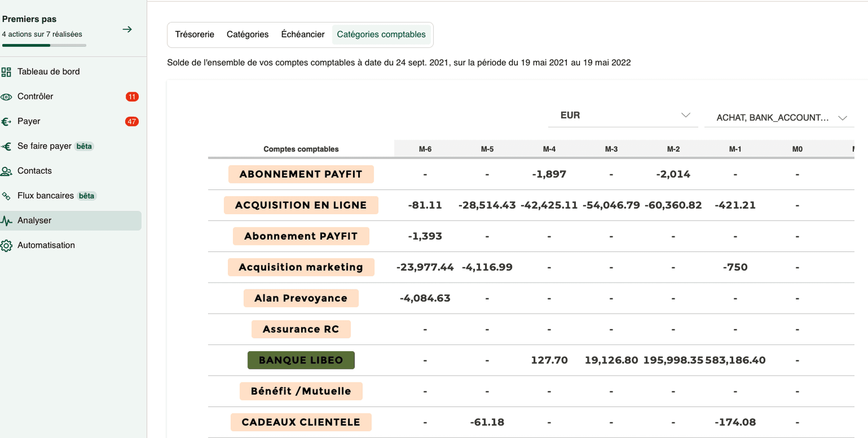Click the pulse icon beside Analyser
The width and height of the screenshot is (868, 438).
6,221
